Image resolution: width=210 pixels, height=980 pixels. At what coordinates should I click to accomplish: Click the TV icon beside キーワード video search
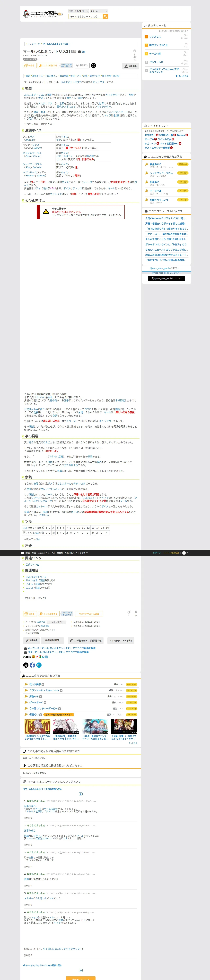click(25, 648)
